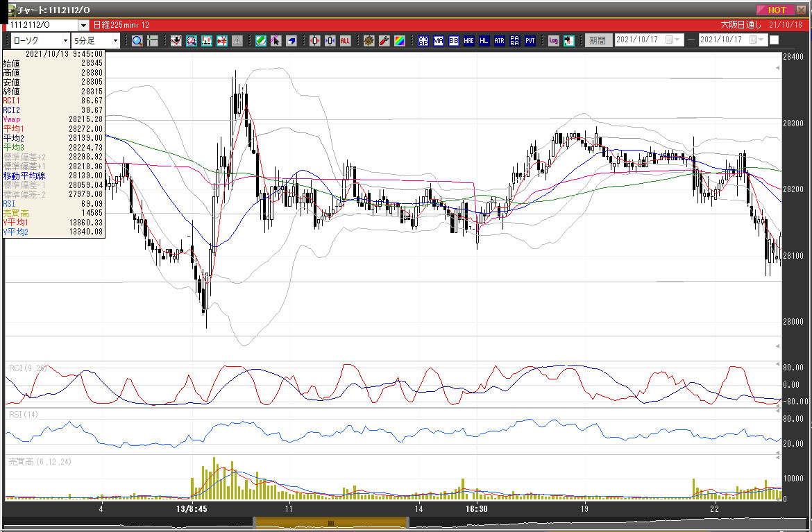Image resolution: width=812 pixels, height=532 pixels.
Task: Click the 28000 price axis label
Action: (x=793, y=321)
